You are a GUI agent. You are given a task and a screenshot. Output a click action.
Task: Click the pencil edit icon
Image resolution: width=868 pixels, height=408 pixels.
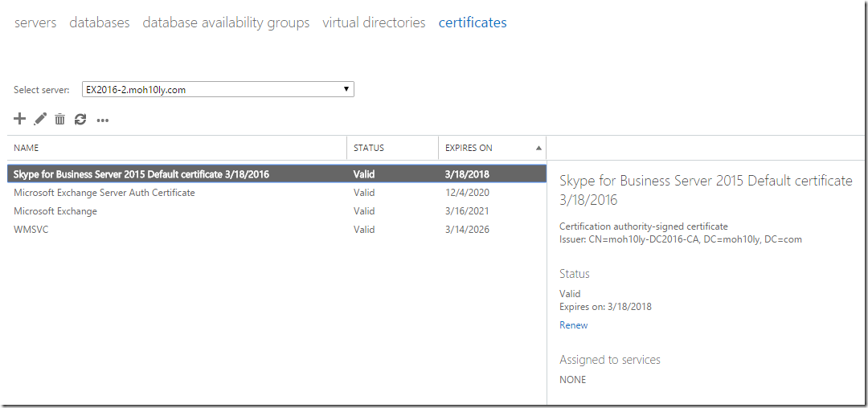point(40,119)
